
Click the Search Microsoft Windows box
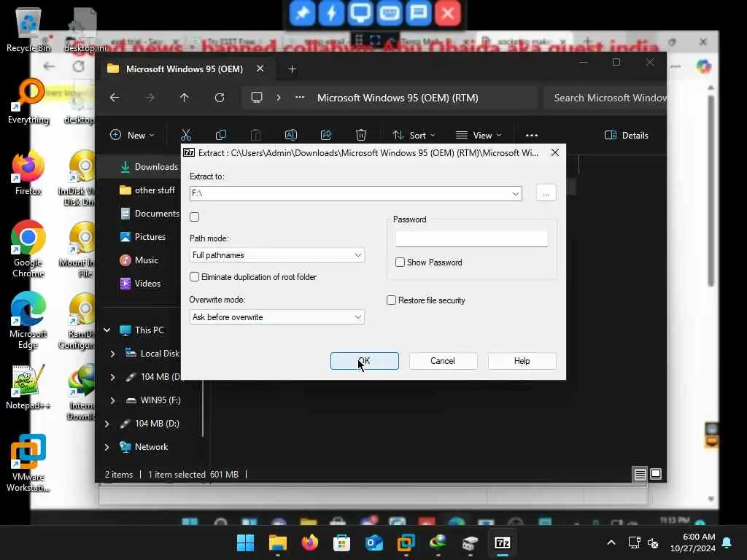(605, 98)
